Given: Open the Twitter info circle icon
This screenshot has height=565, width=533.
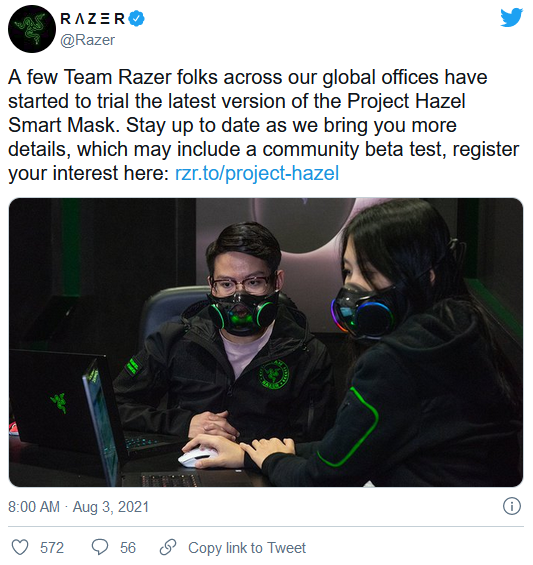Looking at the screenshot, I should 512,506.
